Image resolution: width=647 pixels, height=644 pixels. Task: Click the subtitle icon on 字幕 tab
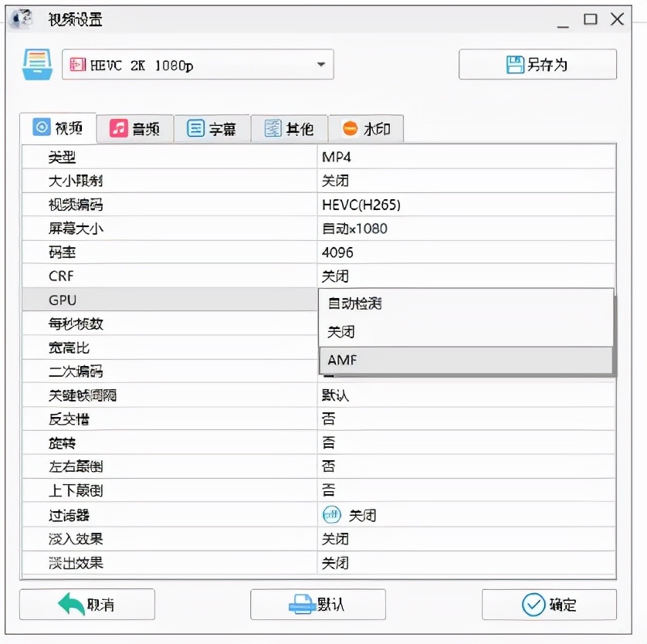[x=195, y=128]
